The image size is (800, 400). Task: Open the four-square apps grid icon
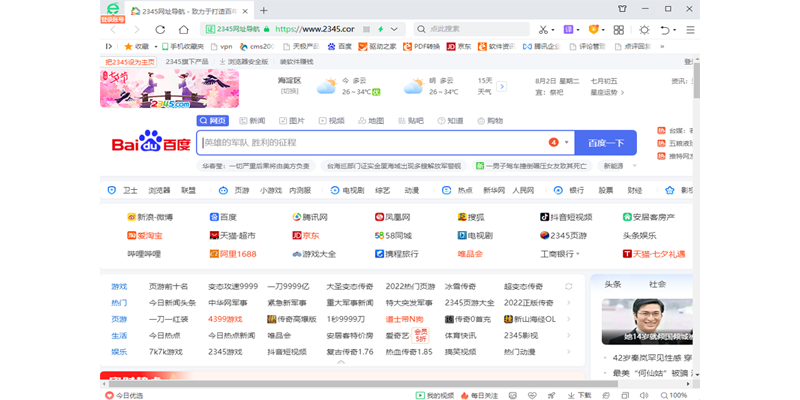point(618,30)
